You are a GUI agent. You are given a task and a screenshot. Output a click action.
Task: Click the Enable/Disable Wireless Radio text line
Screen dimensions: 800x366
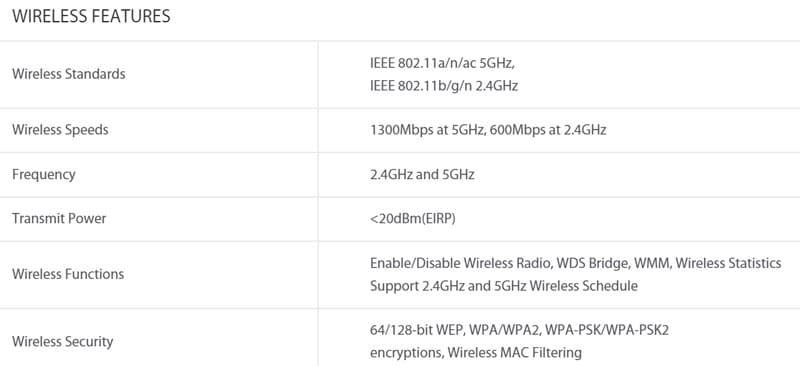(x=576, y=263)
